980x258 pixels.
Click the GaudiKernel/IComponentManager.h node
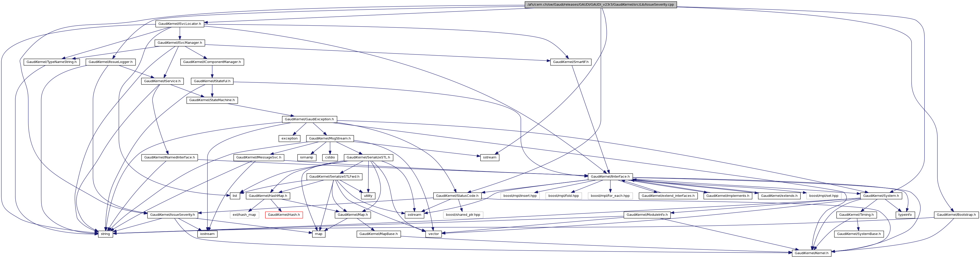coord(212,62)
